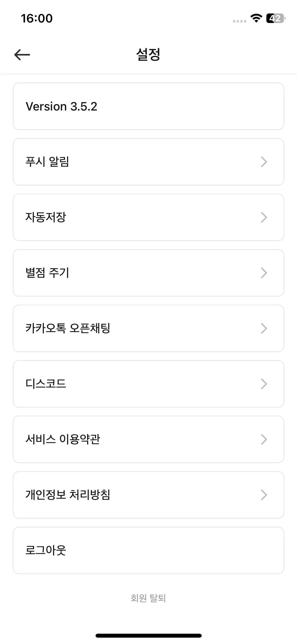Tap the 회원 탈퇴 link

[148, 598]
